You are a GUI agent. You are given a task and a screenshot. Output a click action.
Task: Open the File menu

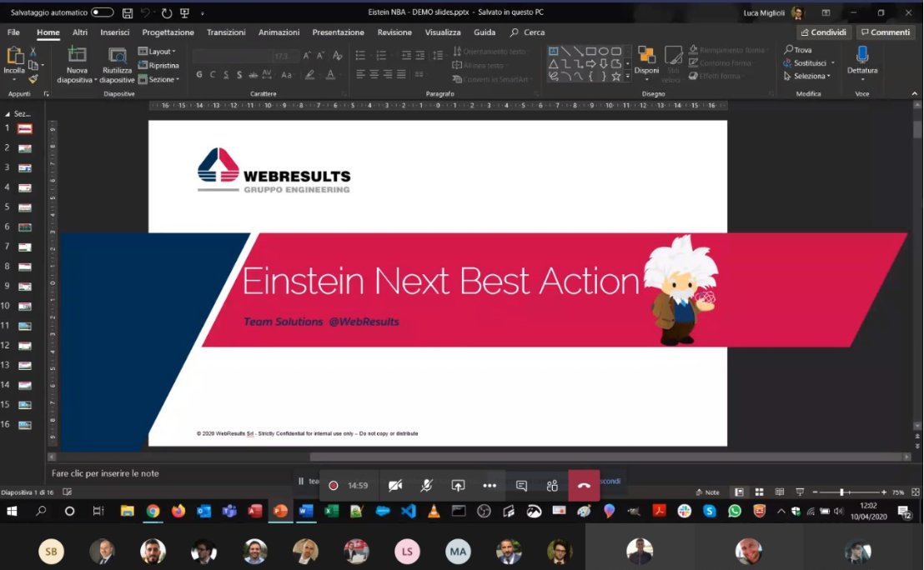[x=13, y=32]
